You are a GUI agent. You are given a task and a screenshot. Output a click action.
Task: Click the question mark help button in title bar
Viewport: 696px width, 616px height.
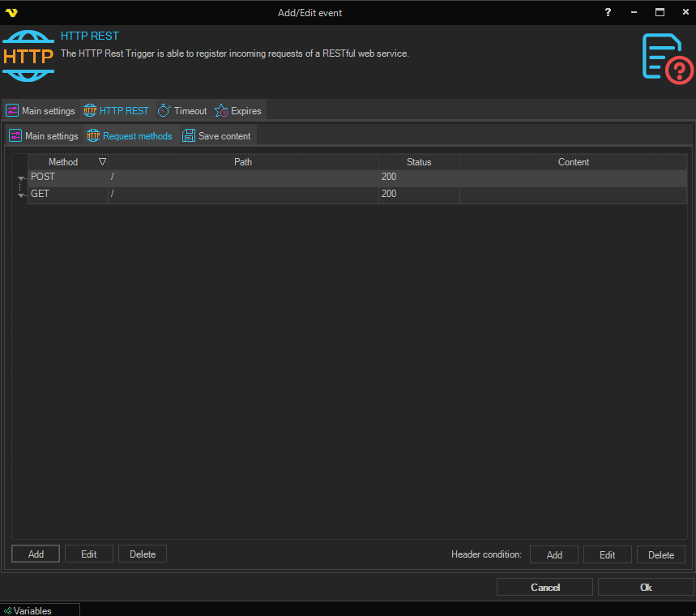pyautogui.click(x=608, y=12)
